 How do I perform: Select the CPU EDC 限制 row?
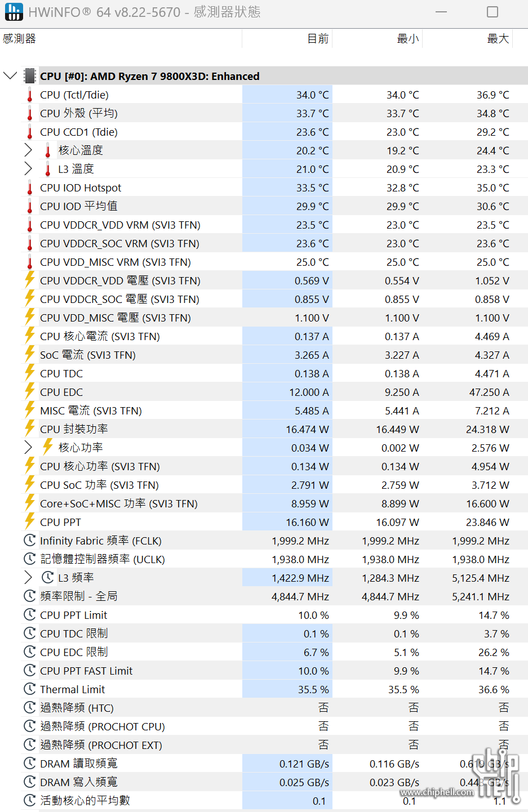tap(274, 652)
